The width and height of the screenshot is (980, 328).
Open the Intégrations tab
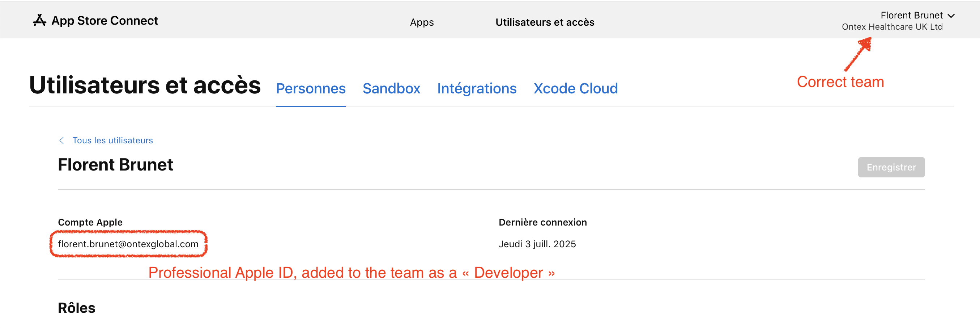(476, 88)
